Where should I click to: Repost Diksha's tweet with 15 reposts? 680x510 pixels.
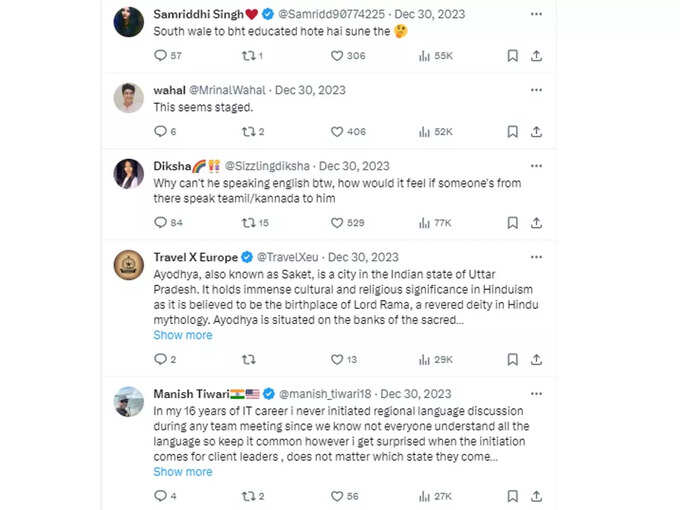click(x=248, y=223)
